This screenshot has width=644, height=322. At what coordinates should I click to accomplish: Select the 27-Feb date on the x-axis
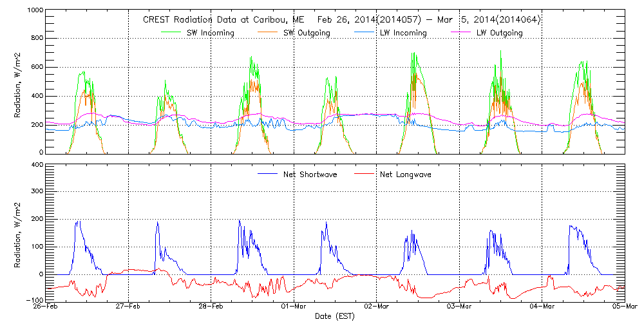(128, 307)
